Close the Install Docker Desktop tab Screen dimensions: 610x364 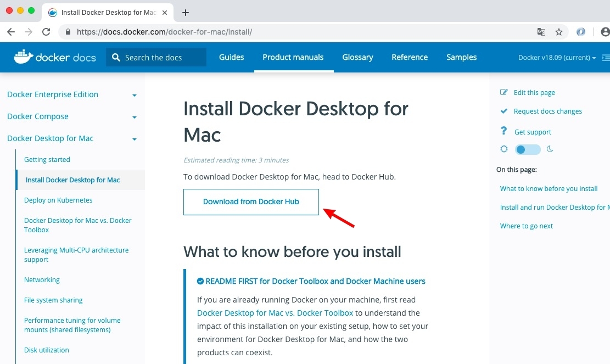point(165,13)
